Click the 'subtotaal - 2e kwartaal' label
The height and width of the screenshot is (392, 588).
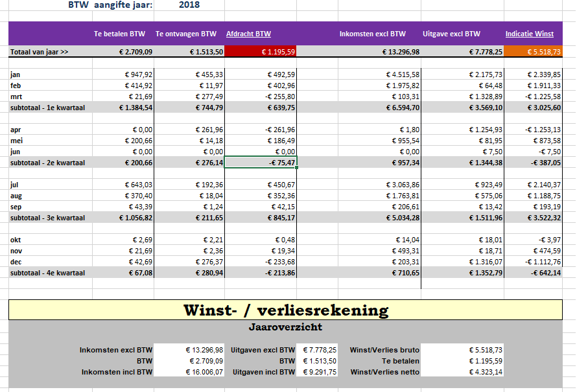(x=47, y=163)
